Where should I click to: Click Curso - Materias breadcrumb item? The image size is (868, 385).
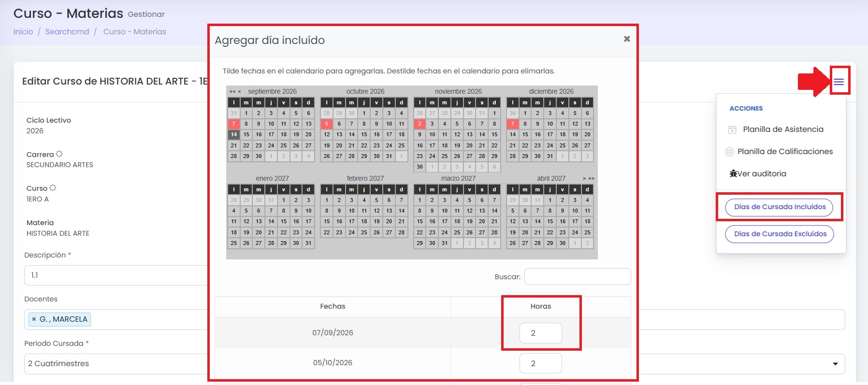coord(135,32)
